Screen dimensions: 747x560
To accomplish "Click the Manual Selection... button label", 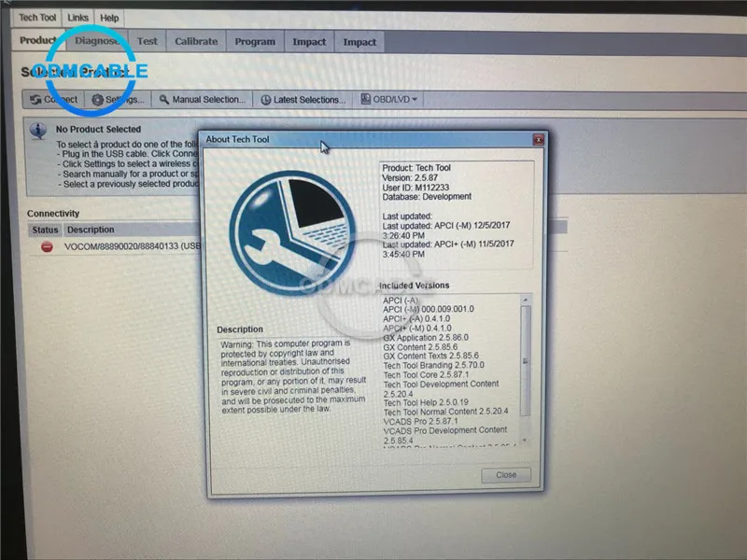I will coord(208,99).
